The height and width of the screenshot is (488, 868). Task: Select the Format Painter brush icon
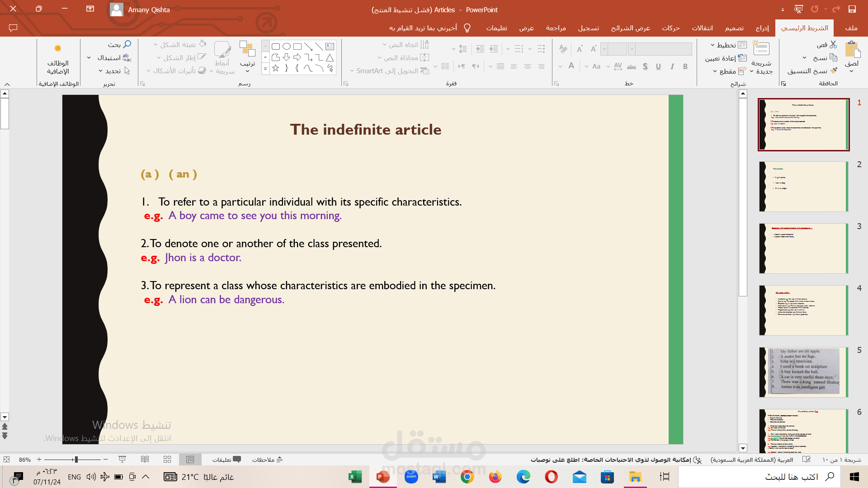tap(834, 71)
